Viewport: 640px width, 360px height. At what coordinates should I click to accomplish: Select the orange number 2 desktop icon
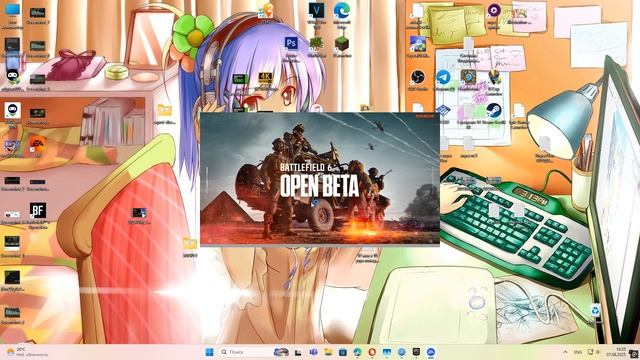click(266, 10)
